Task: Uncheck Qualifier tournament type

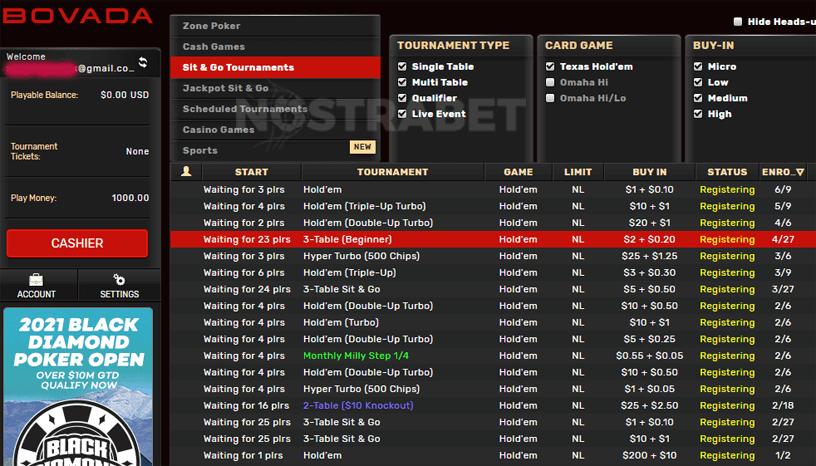Action: tap(402, 98)
